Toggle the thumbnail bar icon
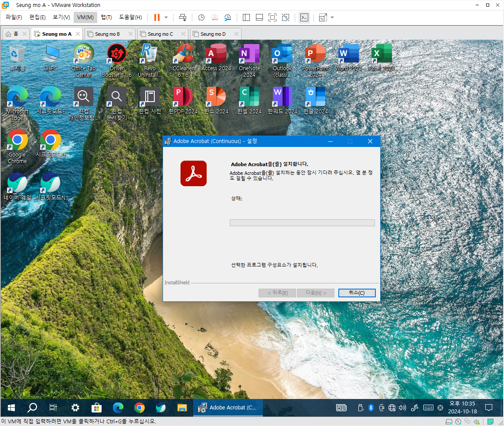The image size is (504, 426). click(x=259, y=17)
